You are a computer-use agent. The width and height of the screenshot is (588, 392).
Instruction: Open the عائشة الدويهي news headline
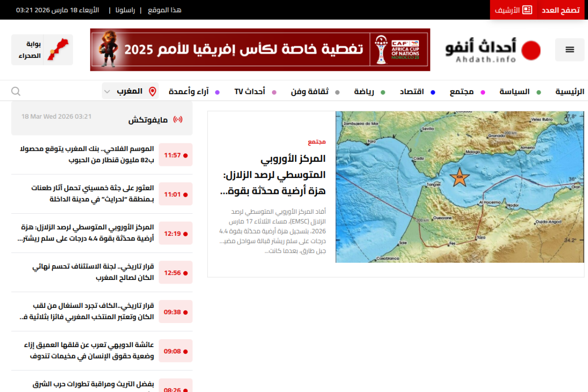[x=89, y=351]
